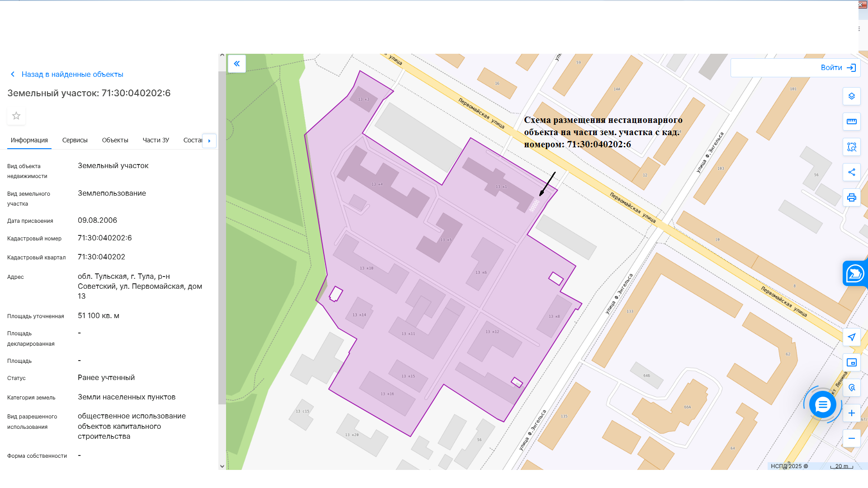Select the ruler measurement tool

point(851,122)
